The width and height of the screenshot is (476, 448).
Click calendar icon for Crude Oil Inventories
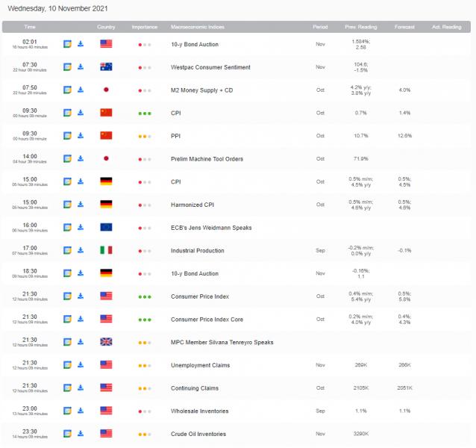(x=67, y=434)
